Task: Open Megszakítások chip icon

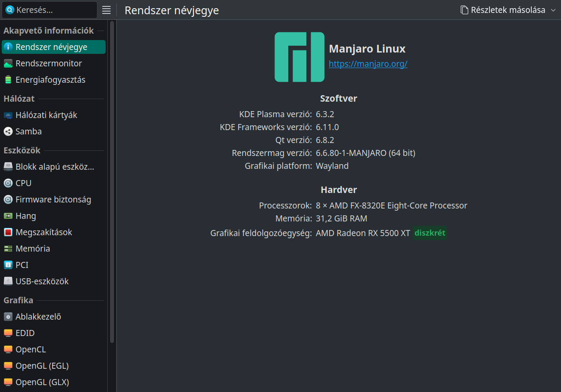Action: (8, 232)
